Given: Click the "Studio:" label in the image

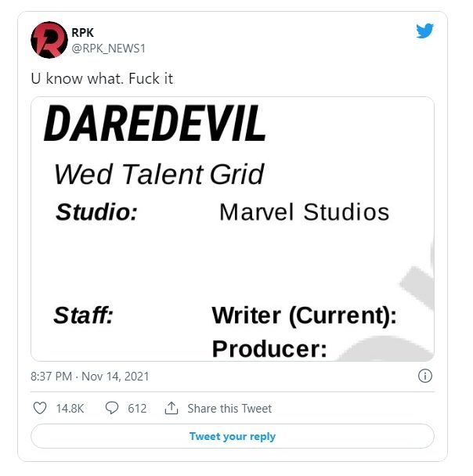Looking at the screenshot, I should click(96, 212).
